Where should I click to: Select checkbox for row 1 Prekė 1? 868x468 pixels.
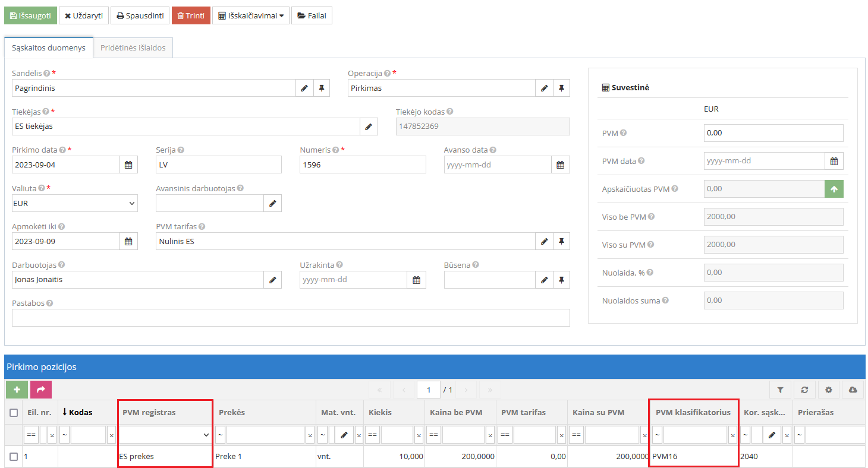tap(14, 457)
